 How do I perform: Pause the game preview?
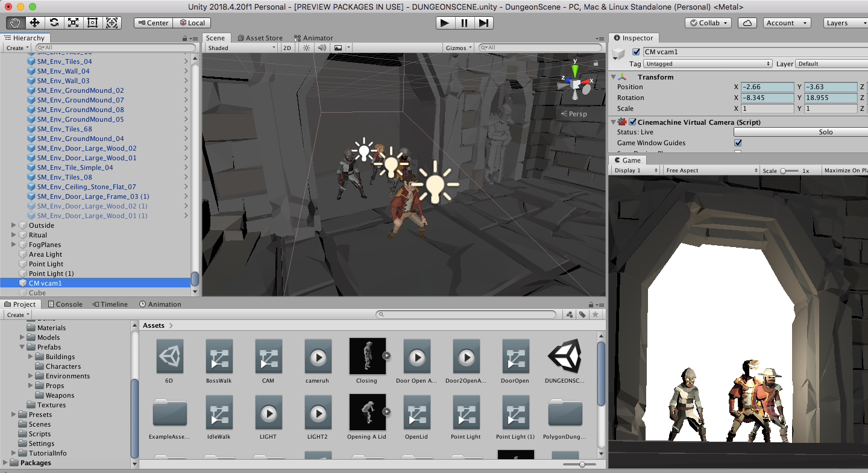click(464, 23)
